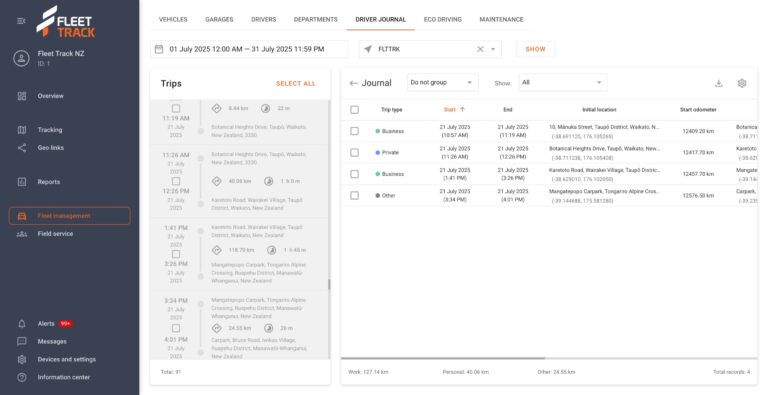Screen dimensions: 768x395
Task: Click the distance icon for 40.06 km trip
Action: tap(216, 181)
